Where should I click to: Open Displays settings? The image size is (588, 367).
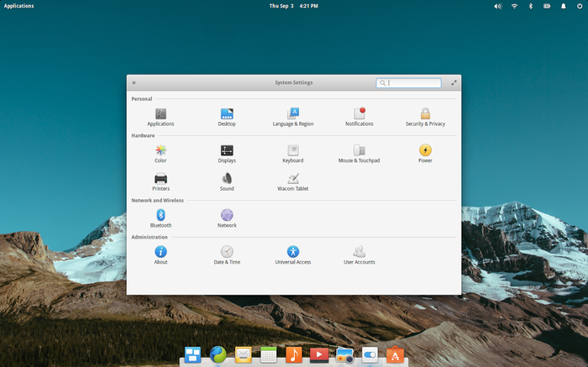tap(227, 154)
